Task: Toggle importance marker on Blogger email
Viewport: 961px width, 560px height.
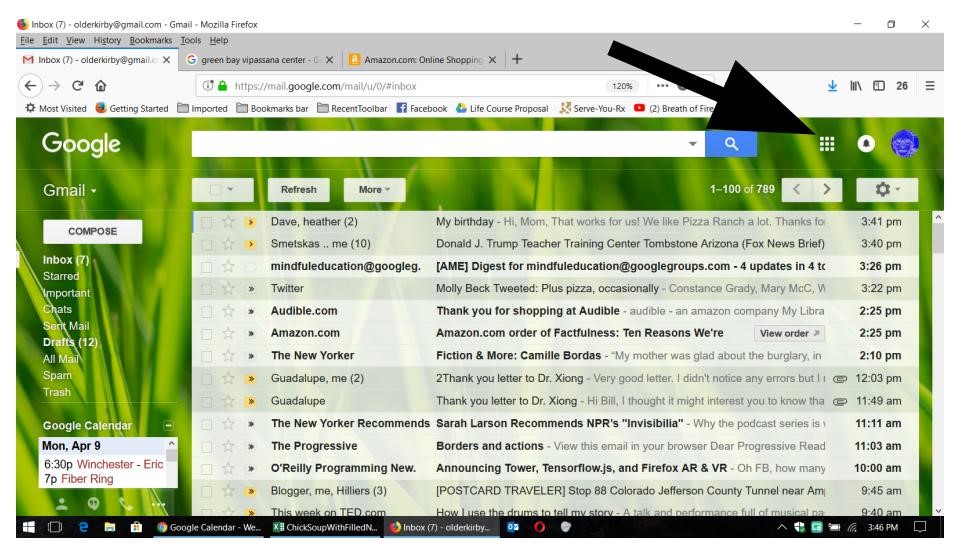Action: point(250,491)
